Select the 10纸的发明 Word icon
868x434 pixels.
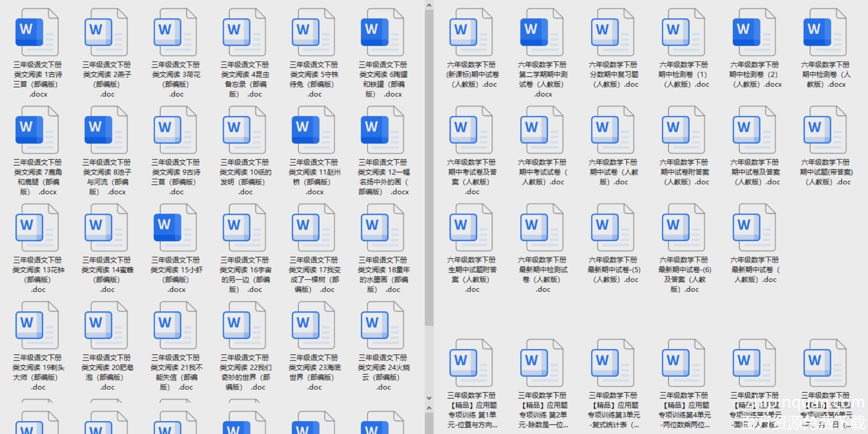click(x=244, y=130)
